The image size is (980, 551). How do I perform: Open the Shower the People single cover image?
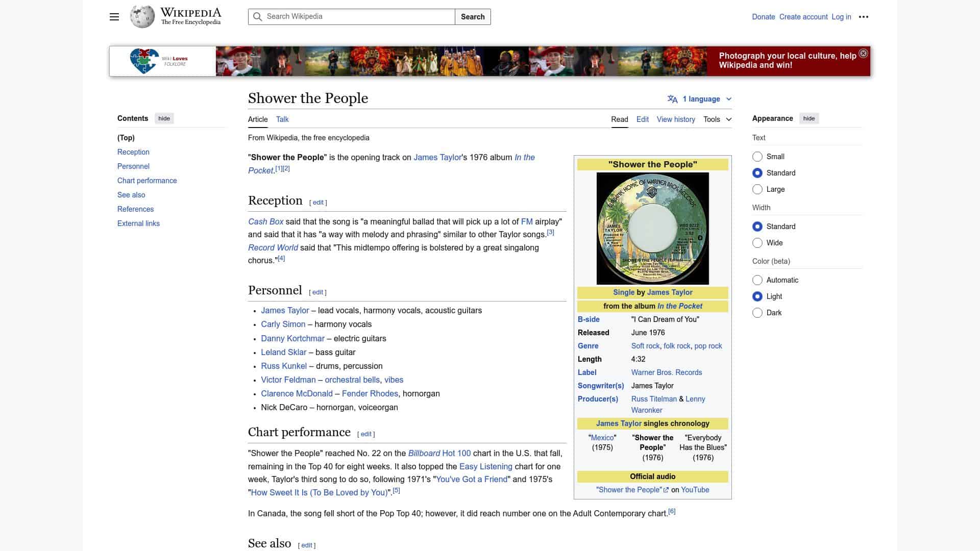653,229
